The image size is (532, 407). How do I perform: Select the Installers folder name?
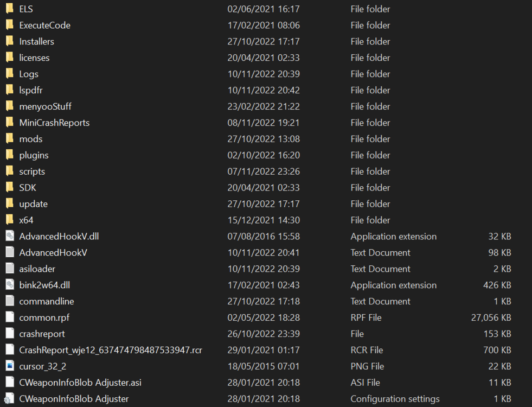click(36, 41)
